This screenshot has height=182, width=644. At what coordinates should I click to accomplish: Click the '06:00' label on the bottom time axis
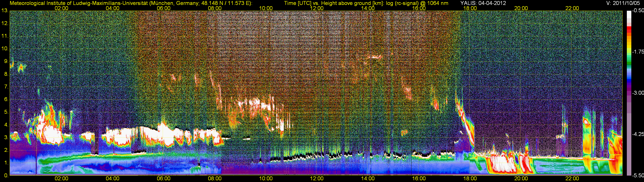pos(164,179)
